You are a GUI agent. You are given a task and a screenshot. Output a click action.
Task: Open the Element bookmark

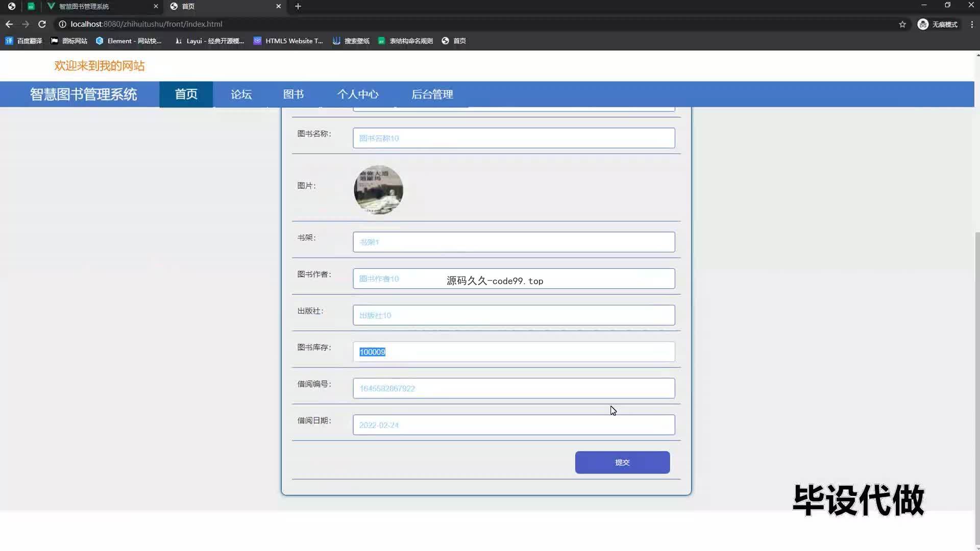[x=129, y=41]
